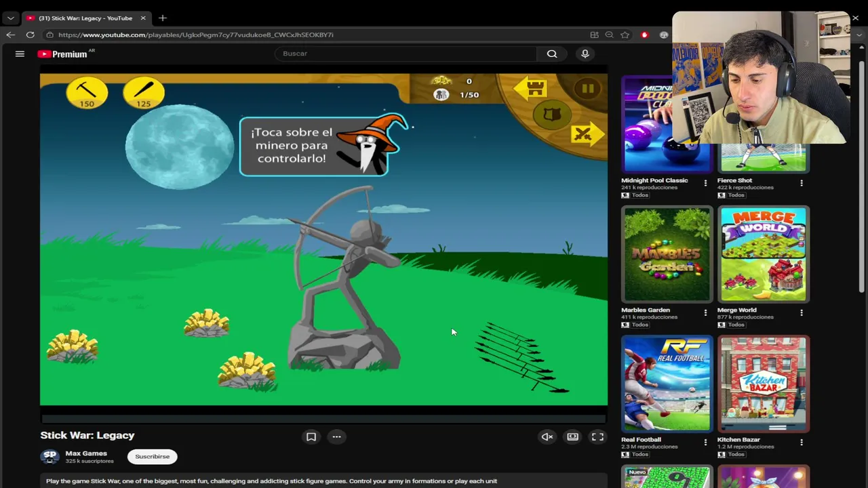Viewport: 868px width, 488px height.
Task: Close the Stick War: Legacy tab
Action: tap(143, 18)
